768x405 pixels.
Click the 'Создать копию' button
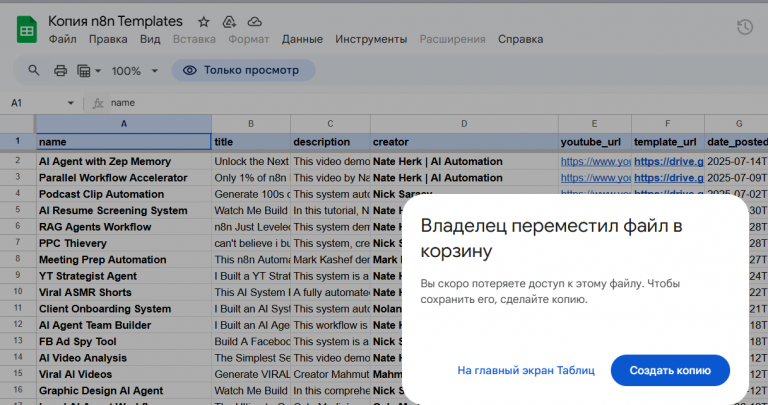(x=670, y=370)
